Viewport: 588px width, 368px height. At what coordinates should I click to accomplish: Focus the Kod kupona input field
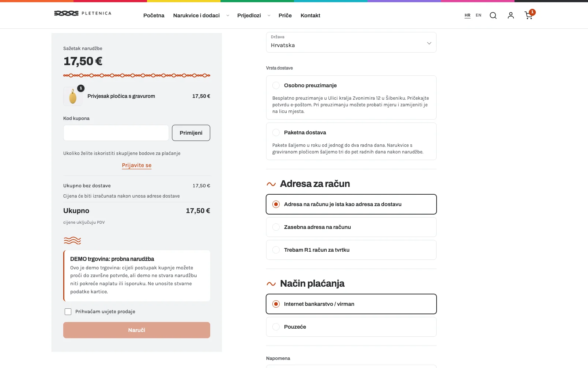[x=116, y=133]
